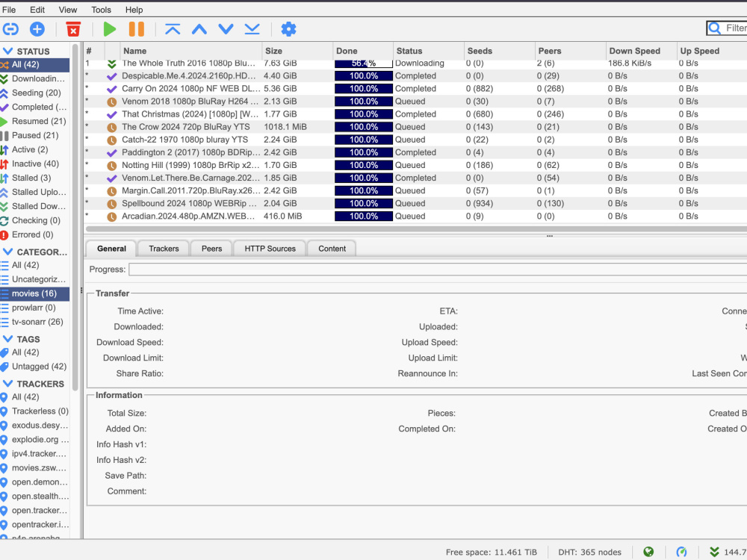Select the prowlarr (0) category
The width and height of the screenshot is (747, 560).
[35, 308]
